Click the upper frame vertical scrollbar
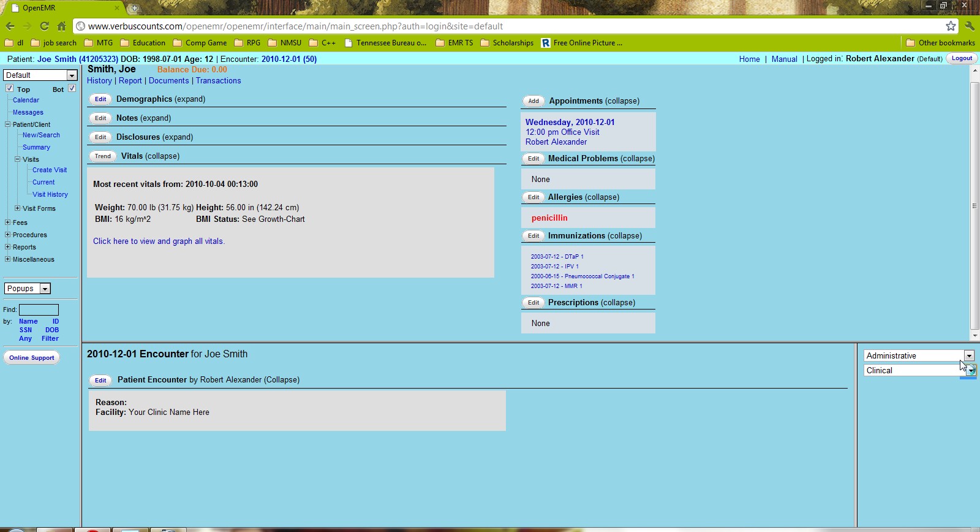This screenshot has width=980, height=532. coord(974,205)
